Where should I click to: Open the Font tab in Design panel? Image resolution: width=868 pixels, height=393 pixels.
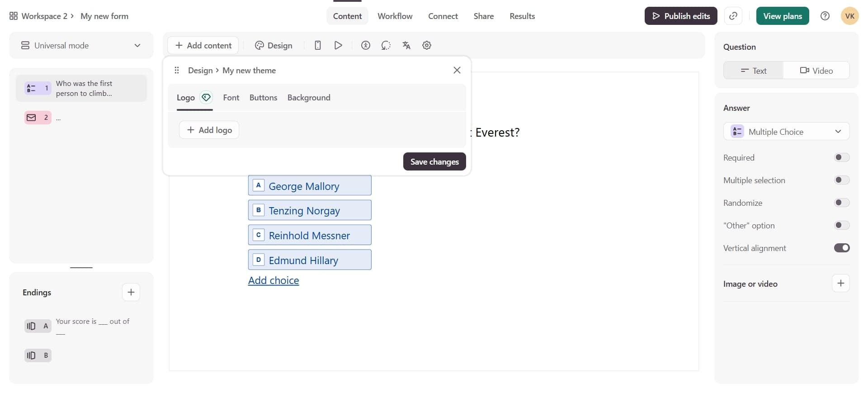[231, 98]
